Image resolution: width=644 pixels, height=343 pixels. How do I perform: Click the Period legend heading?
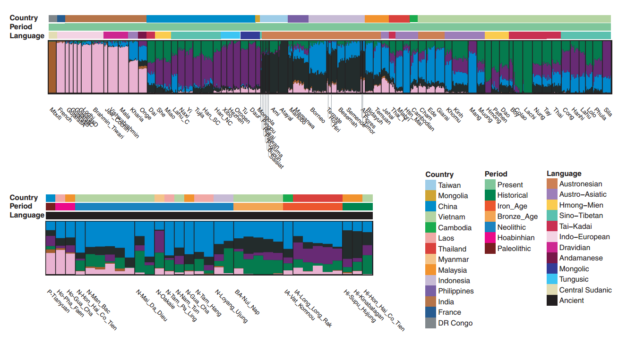coord(496,174)
